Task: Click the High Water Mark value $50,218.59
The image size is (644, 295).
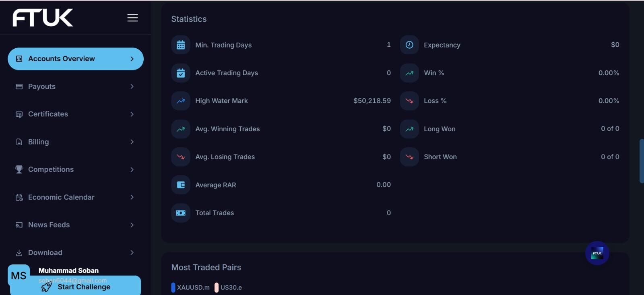Action: 372,101
